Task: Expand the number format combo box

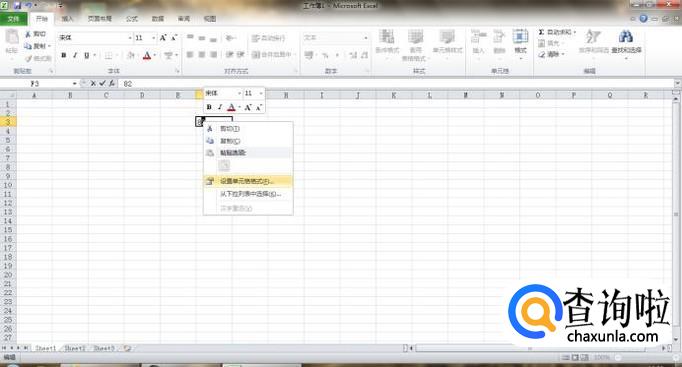Action: (x=366, y=38)
